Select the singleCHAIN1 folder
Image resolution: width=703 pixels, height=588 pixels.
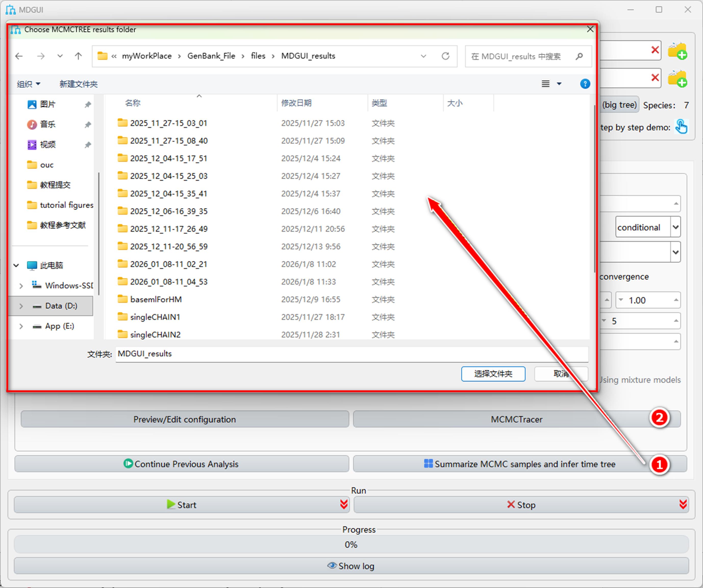coord(155,317)
